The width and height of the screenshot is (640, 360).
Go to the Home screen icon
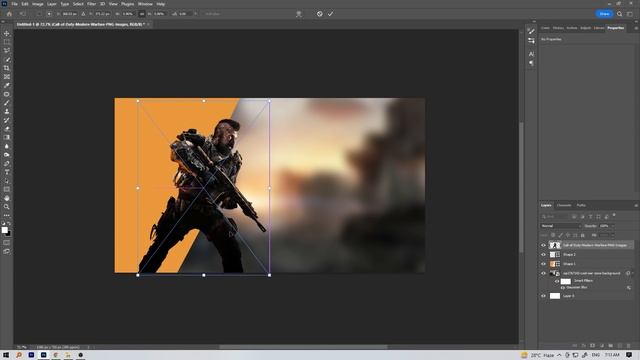pyautogui.click(x=9, y=14)
